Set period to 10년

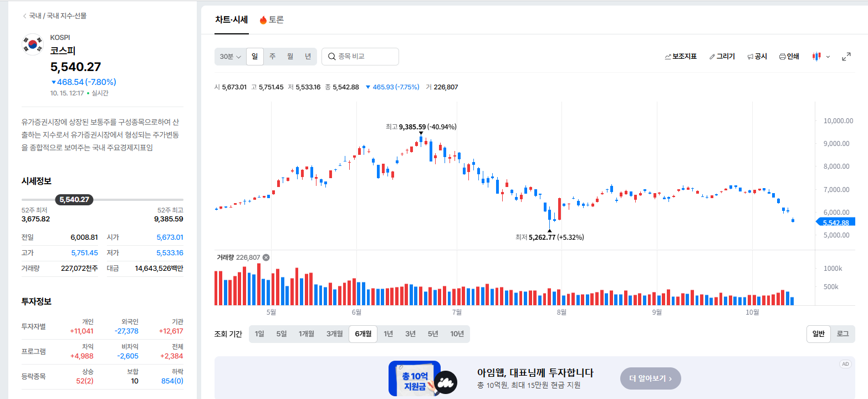(457, 334)
